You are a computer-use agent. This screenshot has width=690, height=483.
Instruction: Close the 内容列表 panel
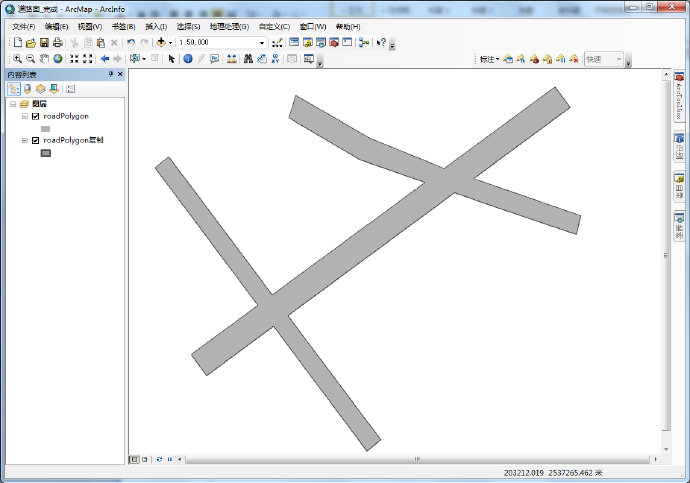(120, 74)
